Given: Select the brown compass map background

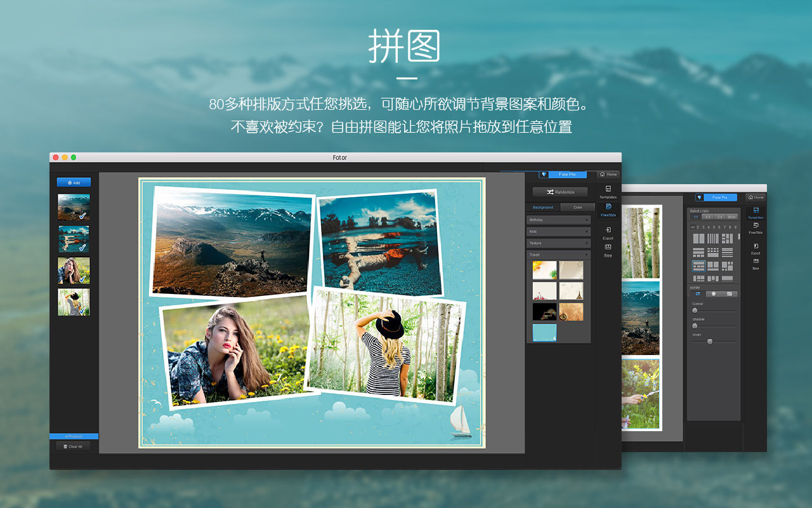Looking at the screenshot, I should pyautogui.click(x=571, y=312).
